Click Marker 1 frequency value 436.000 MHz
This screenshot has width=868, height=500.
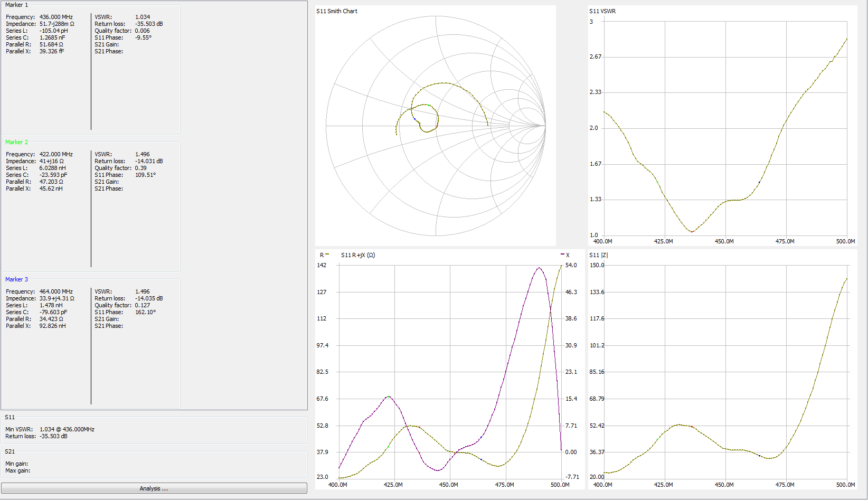click(56, 17)
